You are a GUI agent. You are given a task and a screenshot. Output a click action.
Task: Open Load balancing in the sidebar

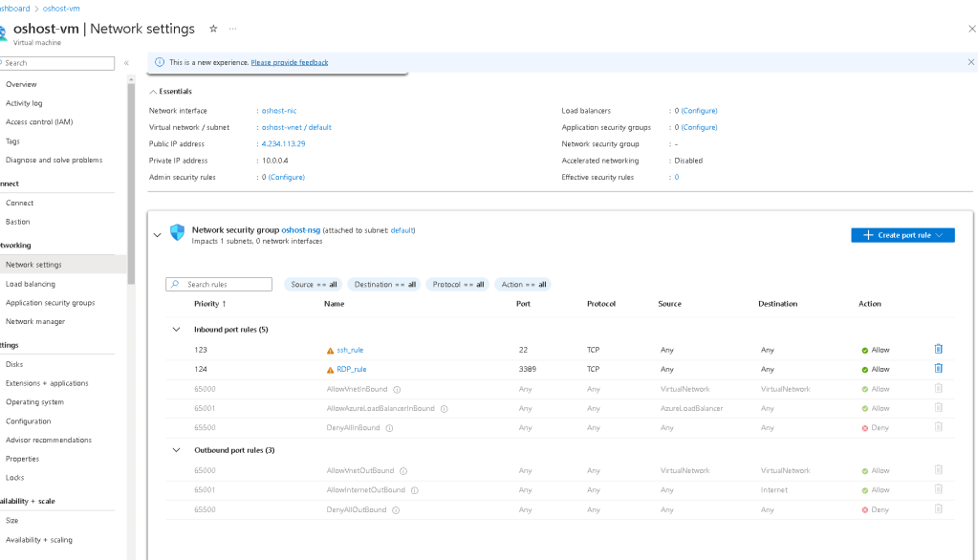31,284
